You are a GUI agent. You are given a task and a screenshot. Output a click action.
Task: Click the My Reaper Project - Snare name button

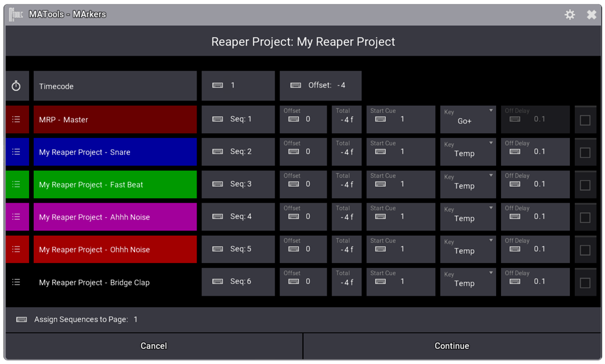pos(115,152)
